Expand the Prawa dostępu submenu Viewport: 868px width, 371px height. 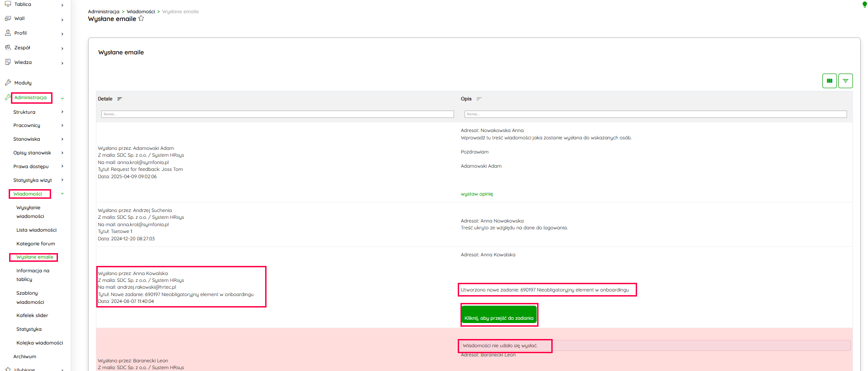point(62,166)
